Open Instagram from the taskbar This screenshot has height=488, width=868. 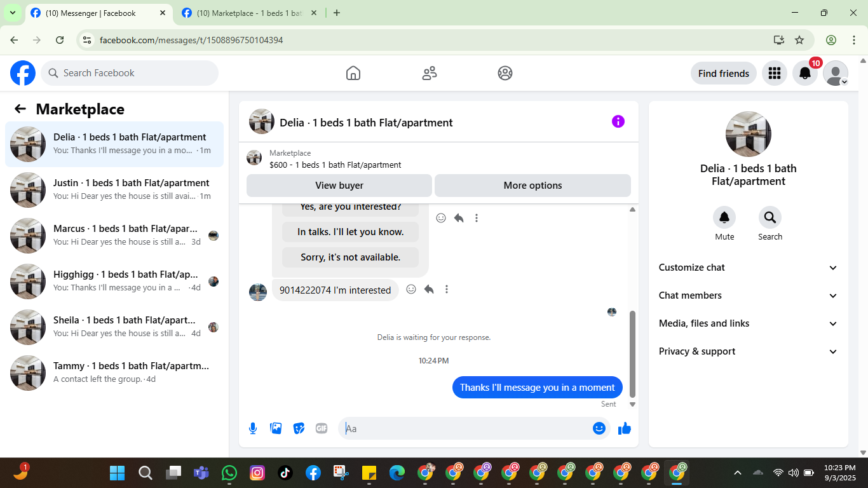pyautogui.click(x=257, y=473)
